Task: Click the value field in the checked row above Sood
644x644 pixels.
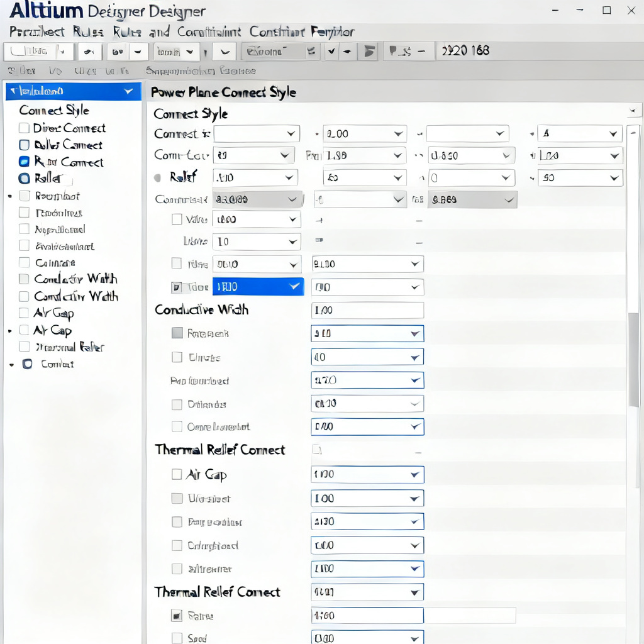Action: click(x=367, y=616)
